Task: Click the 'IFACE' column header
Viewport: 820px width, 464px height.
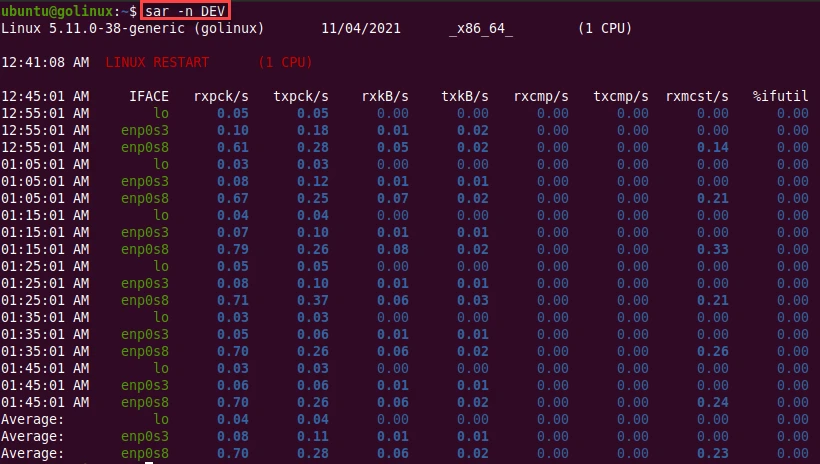Action: [149, 96]
